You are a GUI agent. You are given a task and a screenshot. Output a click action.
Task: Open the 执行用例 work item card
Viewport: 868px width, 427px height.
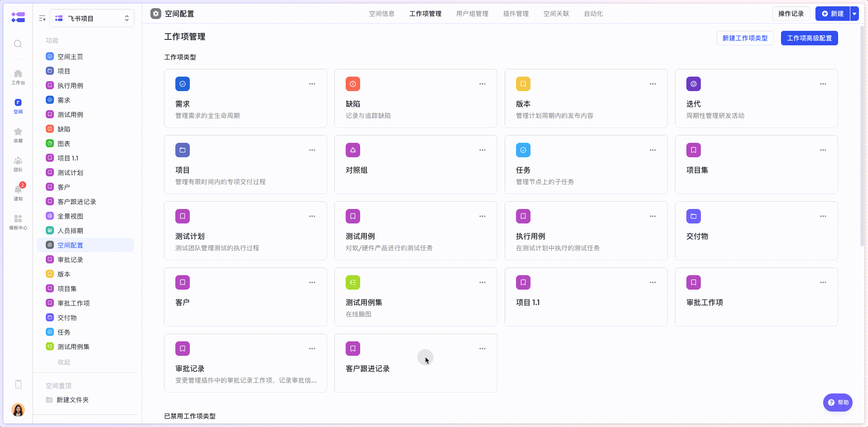(586, 231)
